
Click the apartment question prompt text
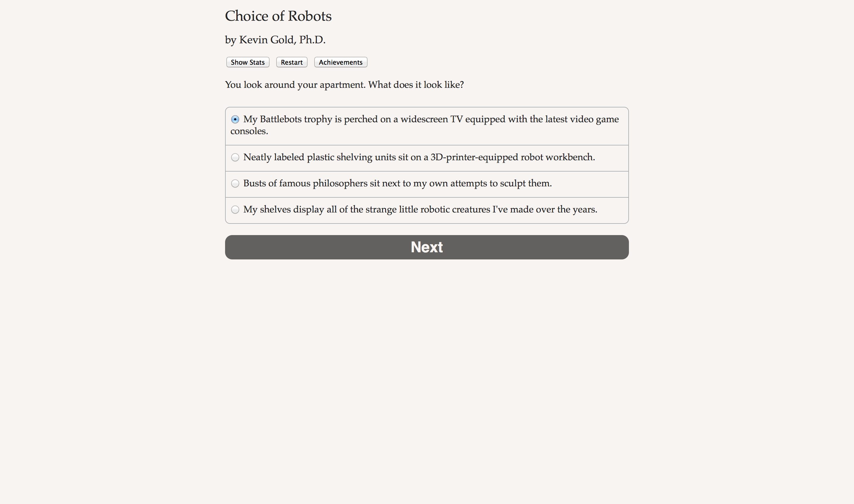pyautogui.click(x=344, y=85)
